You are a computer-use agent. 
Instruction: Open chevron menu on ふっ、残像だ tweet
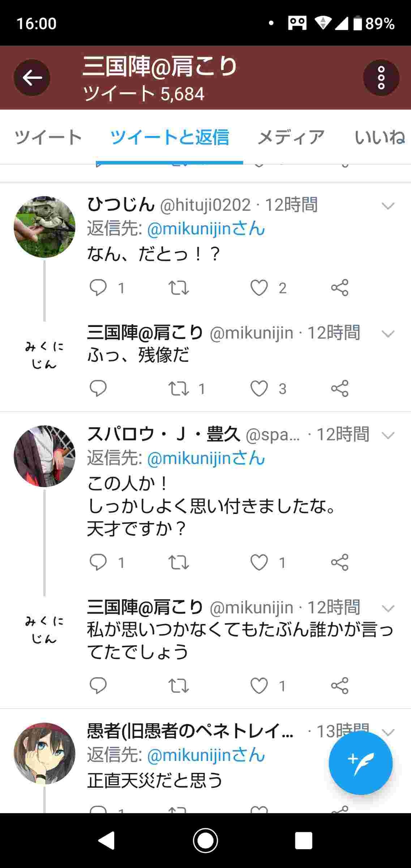pyautogui.click(x=388, y=333)
